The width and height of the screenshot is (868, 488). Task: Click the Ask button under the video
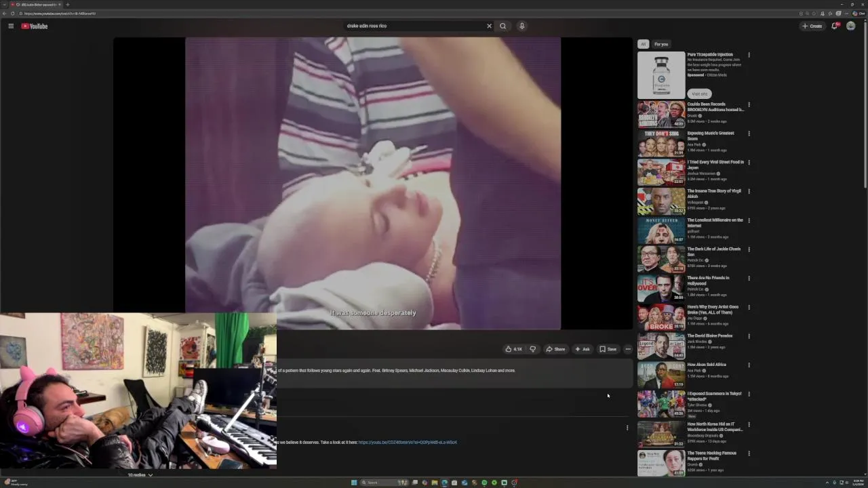click(583, 349)
